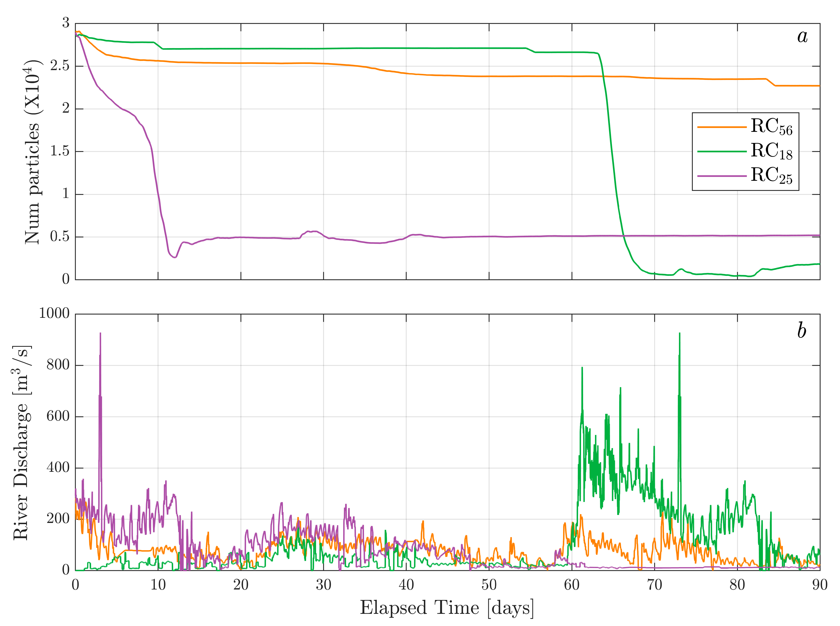Click the 'Num particles (X10^4)' axis title
The image size is (840, 626).
click(x=32, y=152)
